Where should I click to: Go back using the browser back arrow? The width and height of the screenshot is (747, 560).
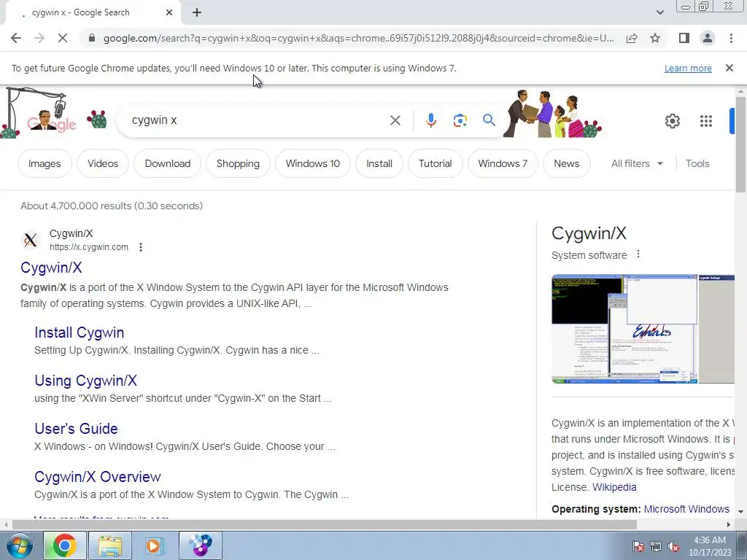coord(16,38)
